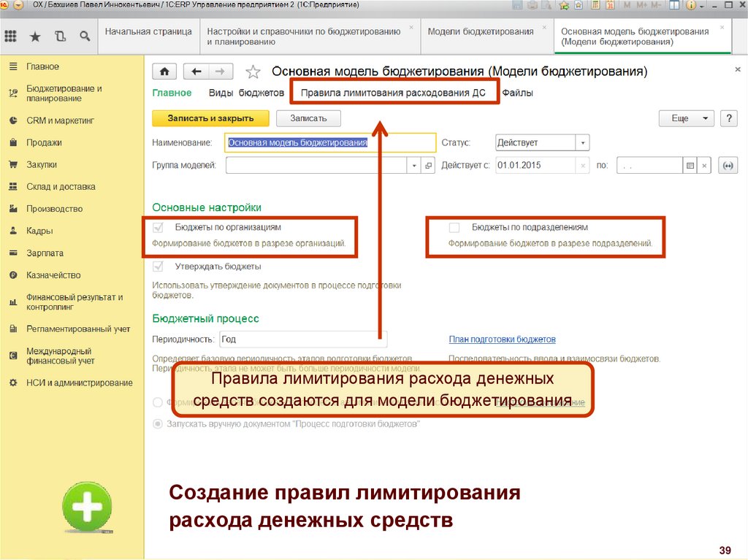Open the sections menu grid icon
Image resolution: width=748 pixels, height=560 pixels.
click(10, 37)
